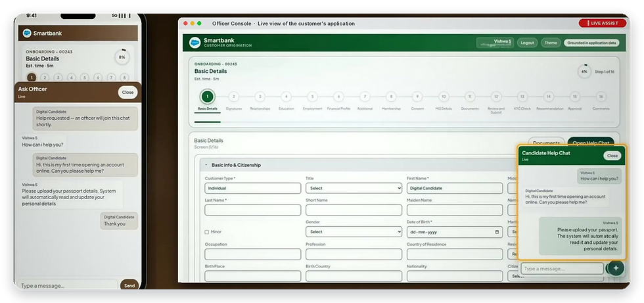
Task: Open the Signatures step label
Action: click(x=234, y=109)
